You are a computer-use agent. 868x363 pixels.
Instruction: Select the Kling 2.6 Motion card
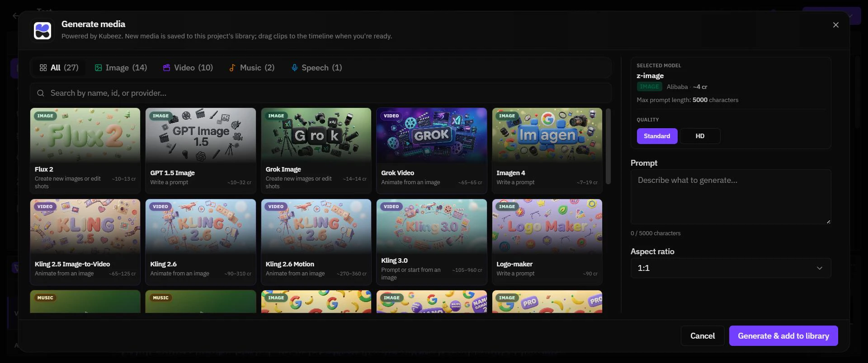[x=316, y=242]
